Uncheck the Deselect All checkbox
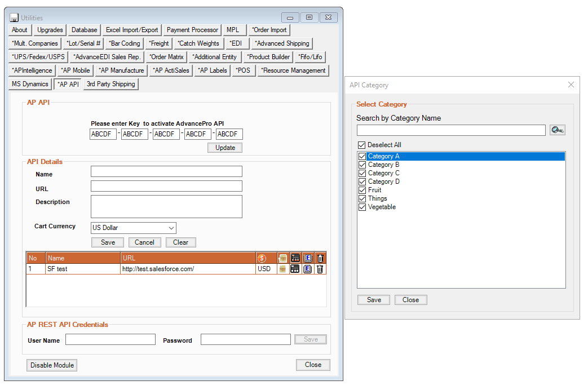The width and height of the screenshot is (588, 385). click(x=361, y=145)
